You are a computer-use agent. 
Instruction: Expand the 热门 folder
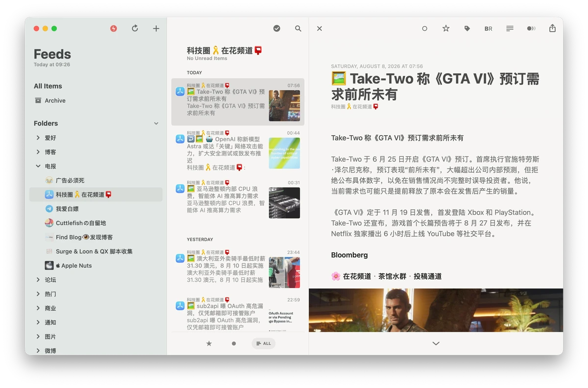tap(38, 294)
